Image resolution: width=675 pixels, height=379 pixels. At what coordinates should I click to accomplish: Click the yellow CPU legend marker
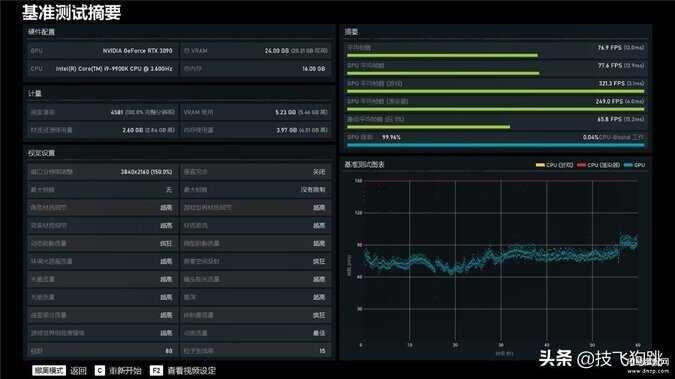540,165
